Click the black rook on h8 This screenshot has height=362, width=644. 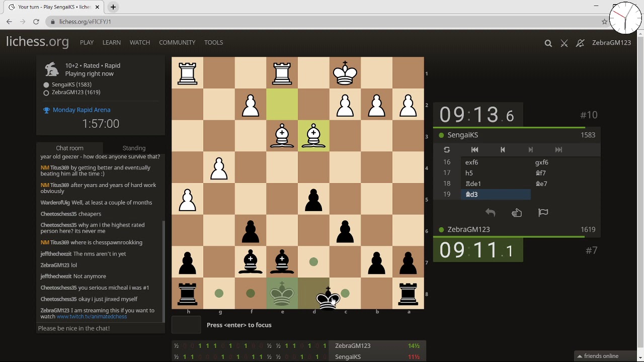[x=188, y=294]
